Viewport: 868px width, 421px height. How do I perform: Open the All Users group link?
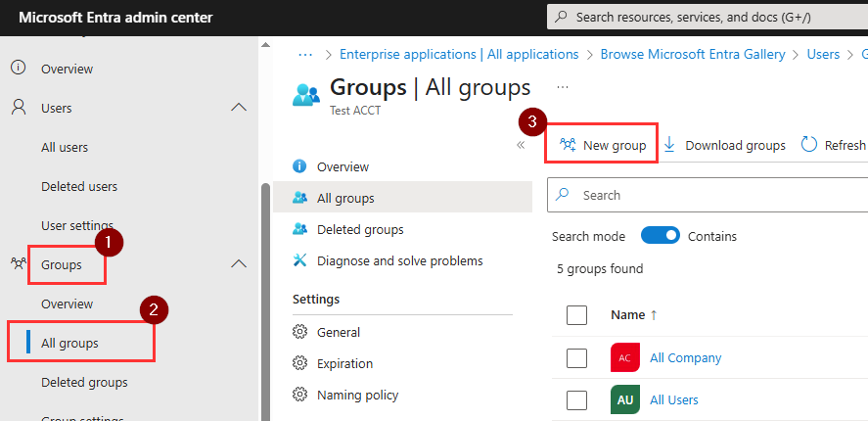[673, 399]
